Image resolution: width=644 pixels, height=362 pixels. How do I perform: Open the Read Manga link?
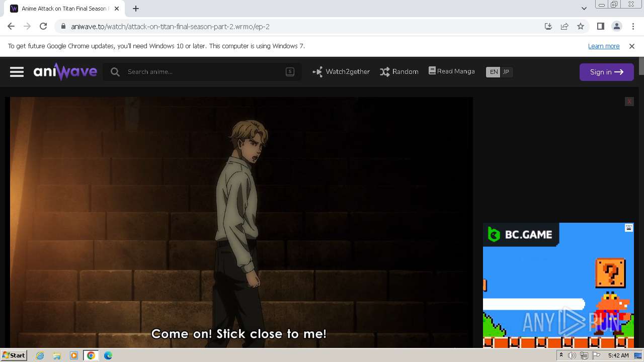(x=452, y=71)
